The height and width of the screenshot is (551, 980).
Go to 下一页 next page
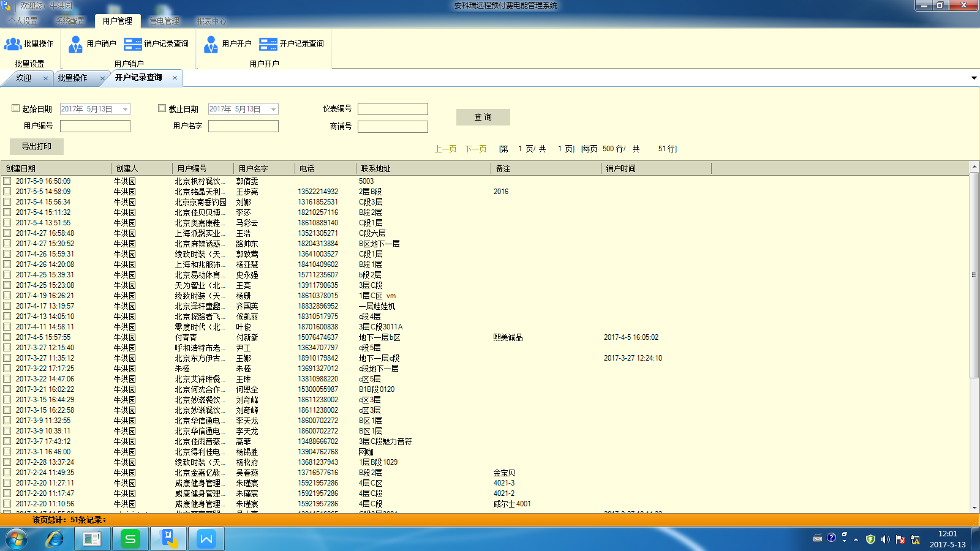(475, 149)
